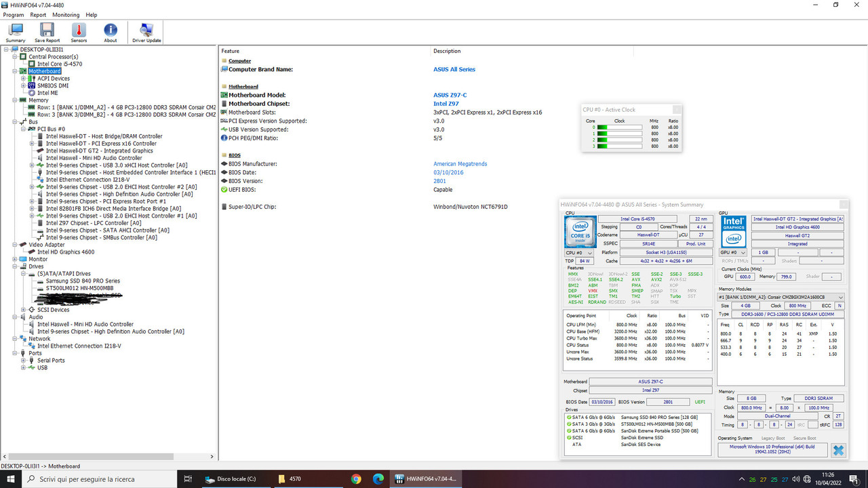Expand the SMBIOS DMI node
868x488 pixels.
click(23, 85)
